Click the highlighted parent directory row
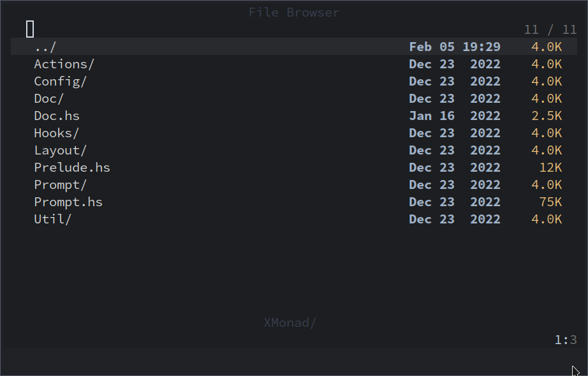The height and width of the screenshot is (376, 588). (293, 47)
